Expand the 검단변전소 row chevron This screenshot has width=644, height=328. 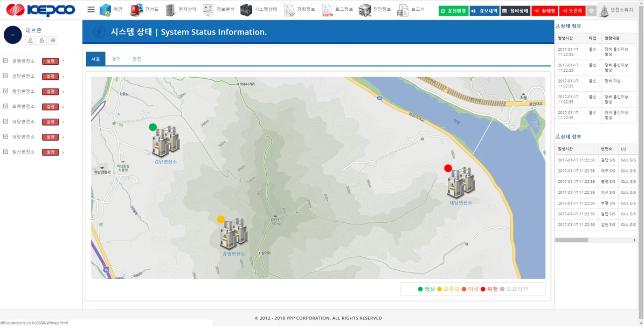63,77
